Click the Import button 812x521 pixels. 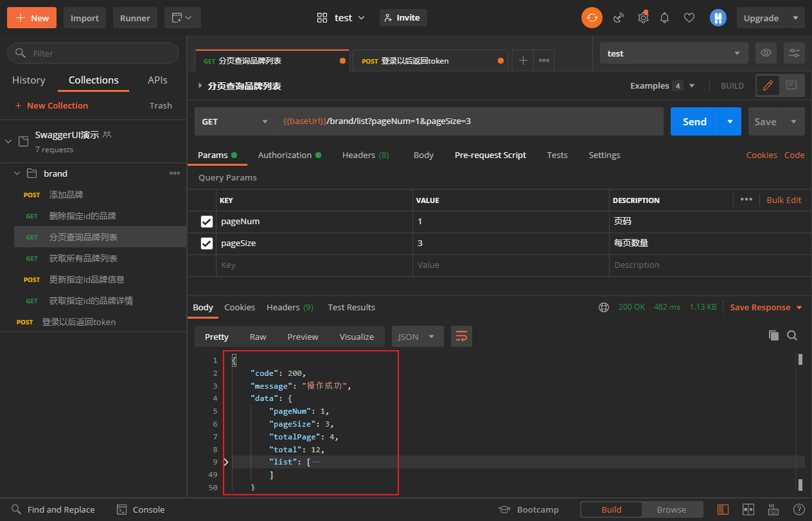85,18
